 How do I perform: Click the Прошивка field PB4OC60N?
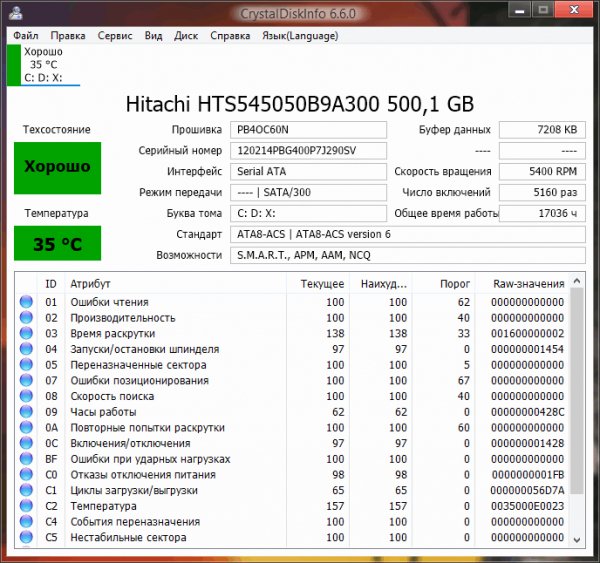click(308, 130)
